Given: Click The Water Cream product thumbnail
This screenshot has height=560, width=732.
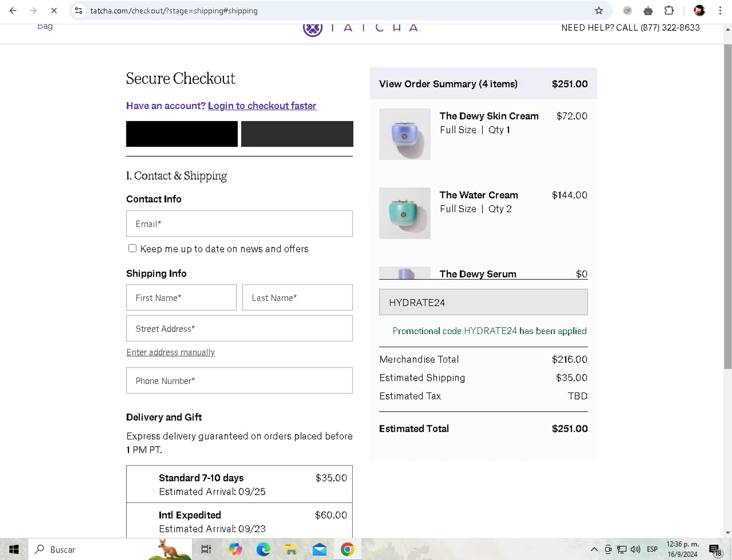Looking at the screenshot, I should coord(405,213).
